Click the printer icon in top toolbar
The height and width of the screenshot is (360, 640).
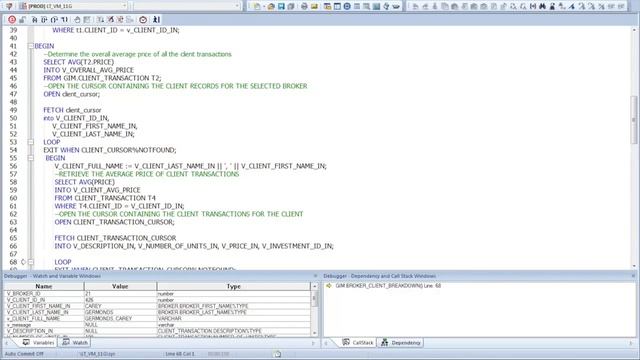point(304,6)
